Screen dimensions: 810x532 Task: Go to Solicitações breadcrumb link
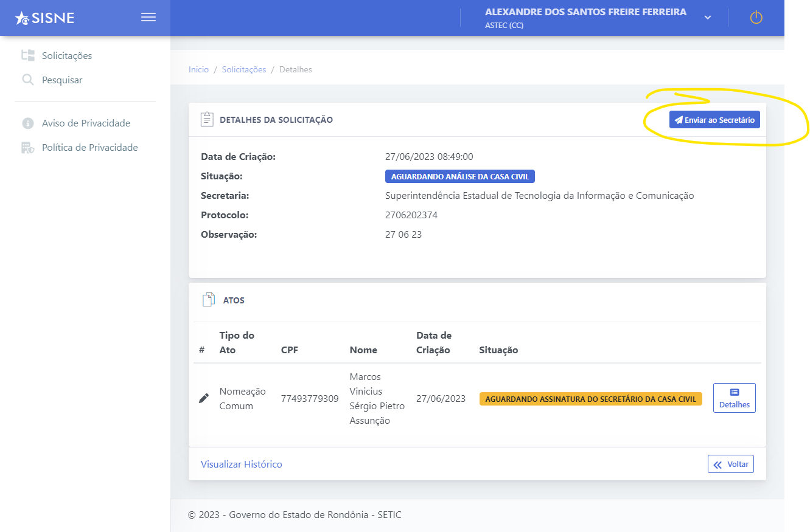244,69
